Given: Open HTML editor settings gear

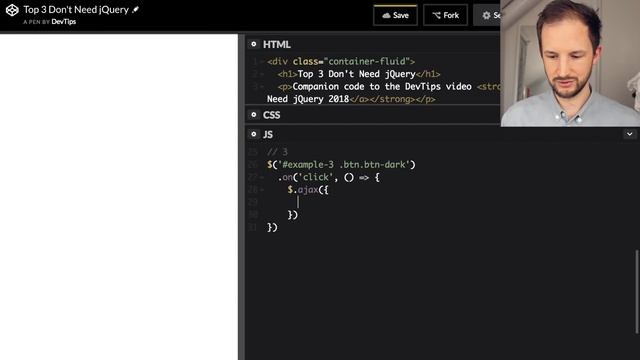Looking at the screenshot, I should tap(253, 44).
